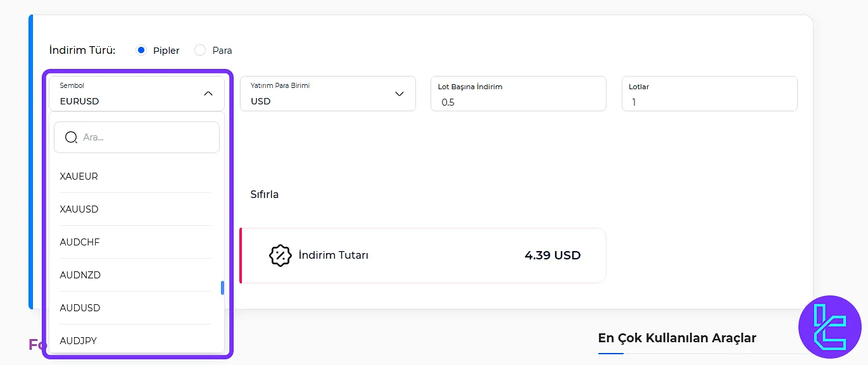This screenshot has height=365, width=868.
Task: Choose AUDNZD in the dropdown list
Action: click(x=80, y=275)
